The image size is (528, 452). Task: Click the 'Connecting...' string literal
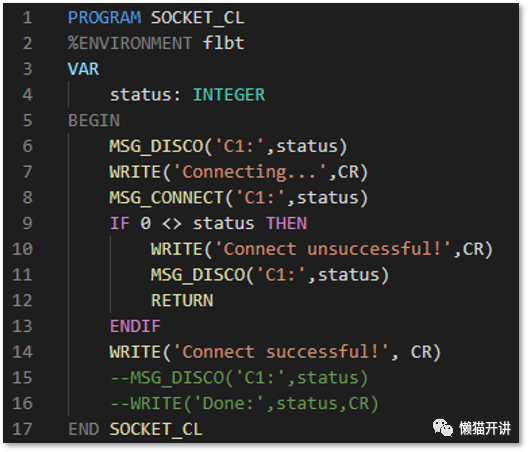(250, 172)
